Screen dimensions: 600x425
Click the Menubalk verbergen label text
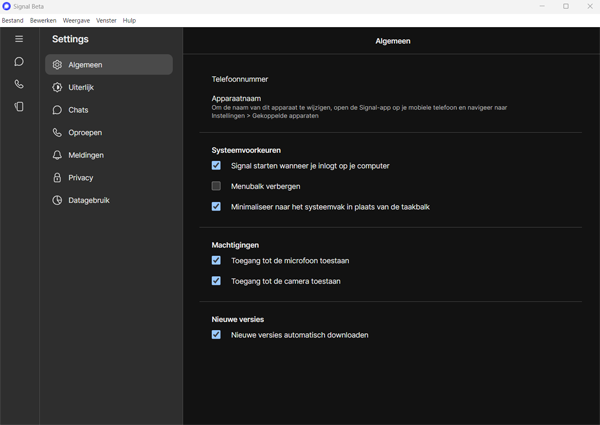tap(266, 186)
